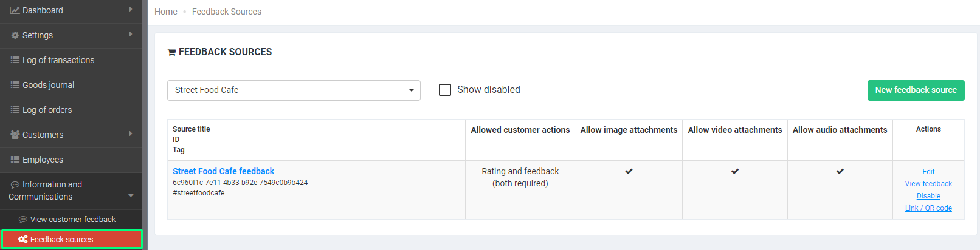Click the Employees list icon

15,160
